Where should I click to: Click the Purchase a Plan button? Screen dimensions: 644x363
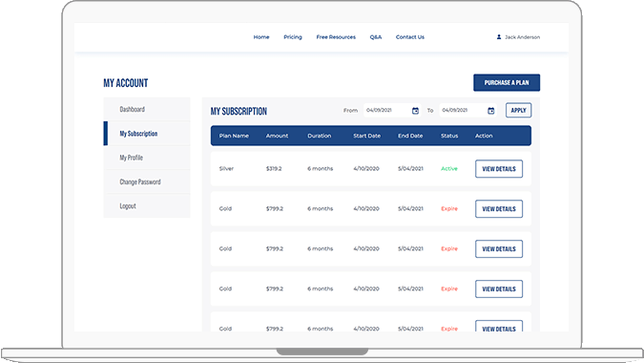coord(507,83)
